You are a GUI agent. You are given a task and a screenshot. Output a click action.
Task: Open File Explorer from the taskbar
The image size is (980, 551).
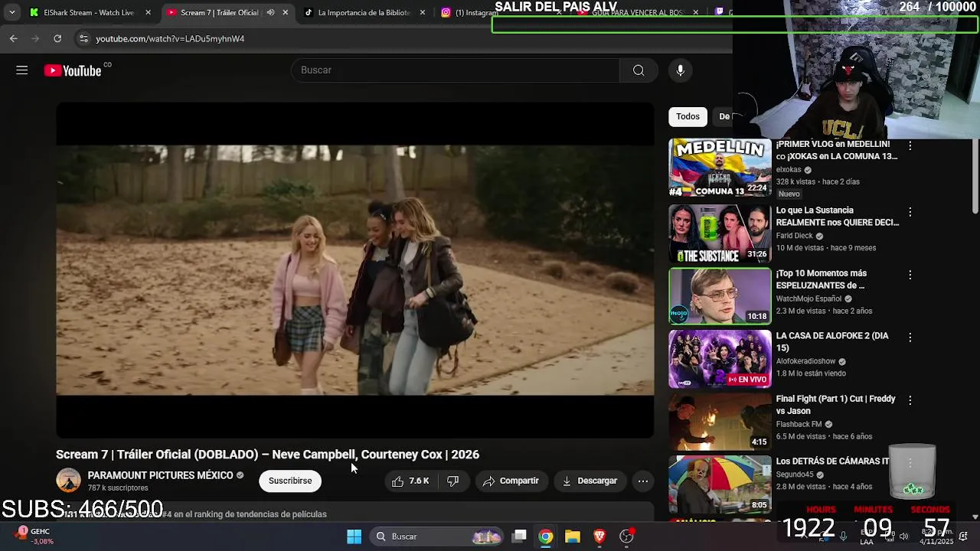click(x=573, y=536)
